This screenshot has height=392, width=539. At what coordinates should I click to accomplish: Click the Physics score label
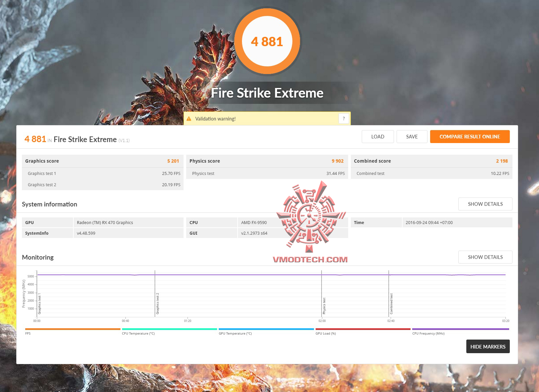coord(205,161)
